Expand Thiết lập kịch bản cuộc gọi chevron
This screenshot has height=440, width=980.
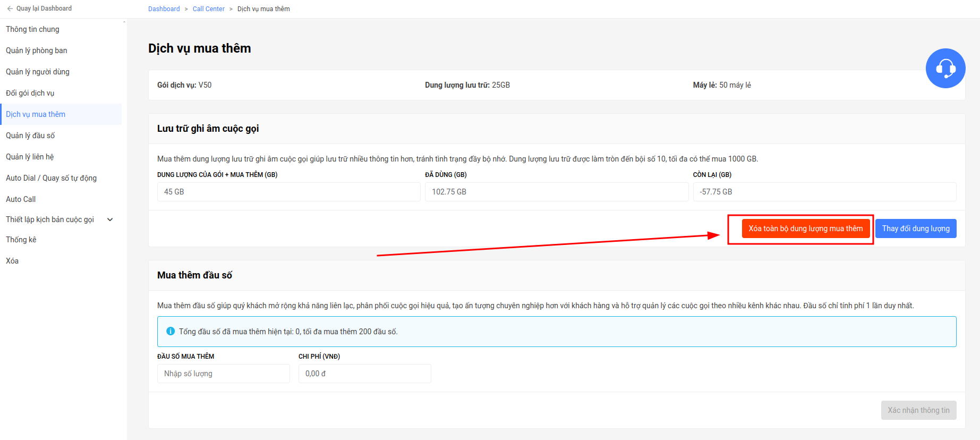tap(110, 219)
